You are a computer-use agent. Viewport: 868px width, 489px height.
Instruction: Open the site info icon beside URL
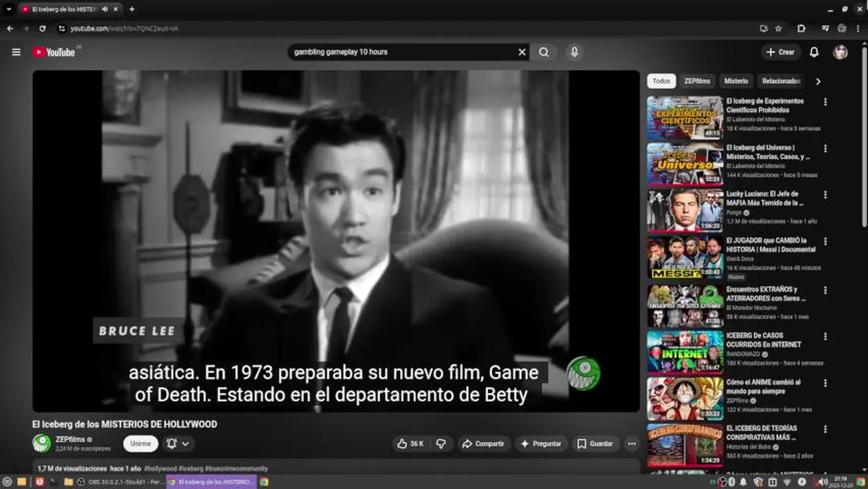[61, 29]
